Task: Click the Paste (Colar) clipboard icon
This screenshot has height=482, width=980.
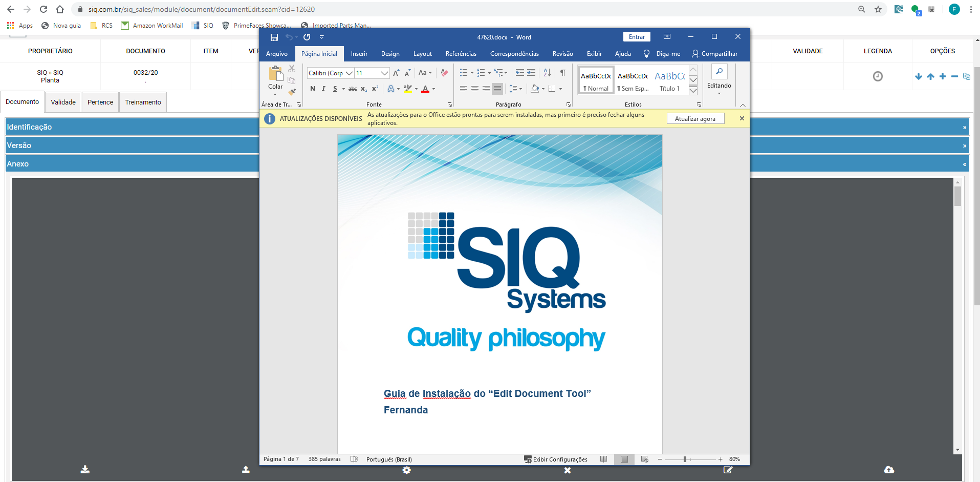Action: pos(276,74)
